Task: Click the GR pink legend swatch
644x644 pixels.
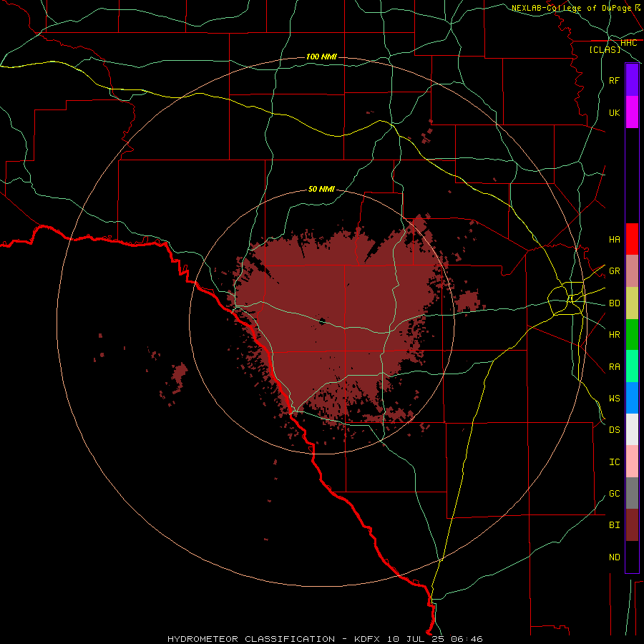Action: click(x=632, y=271)
